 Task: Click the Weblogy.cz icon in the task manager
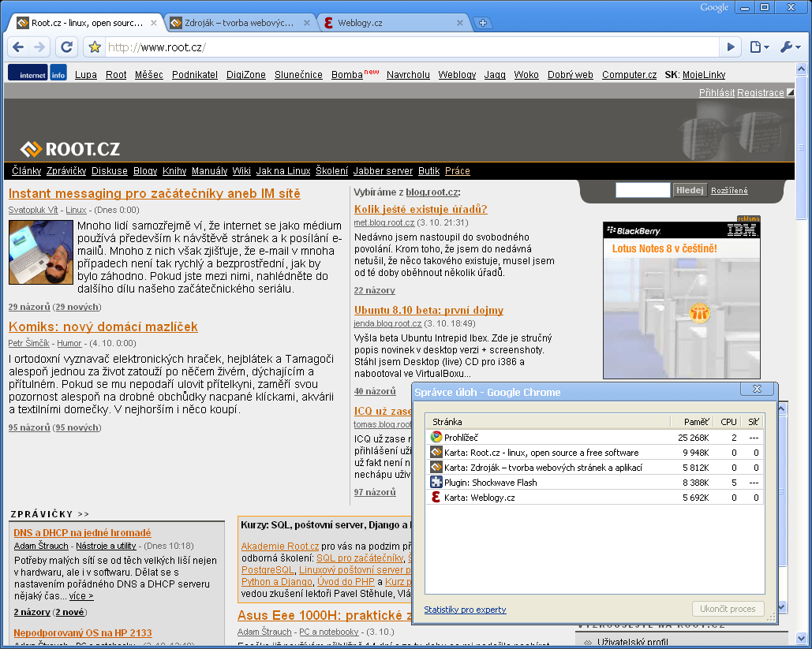pos(436,497)
